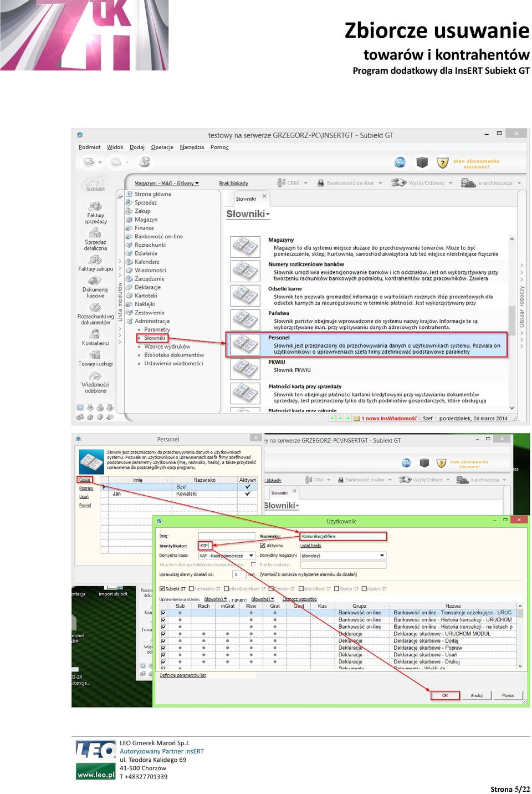This screenshot has width=532, height=794.
Task: Toggle the Gestor GT checkbox
Action: pyautogui.click(x=336, y=589)
